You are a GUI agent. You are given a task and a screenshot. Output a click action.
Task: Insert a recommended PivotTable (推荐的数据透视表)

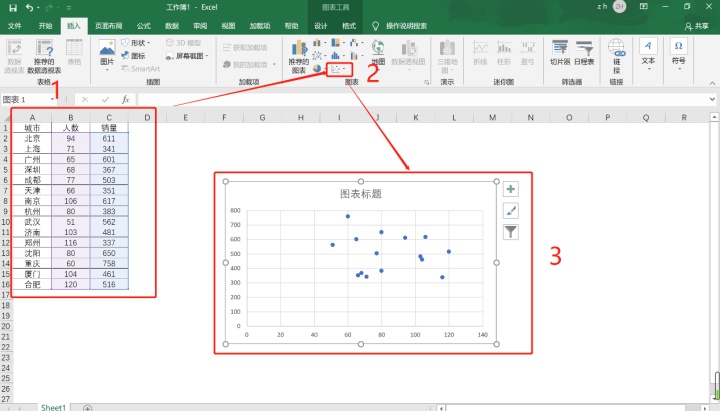(44, 56)
